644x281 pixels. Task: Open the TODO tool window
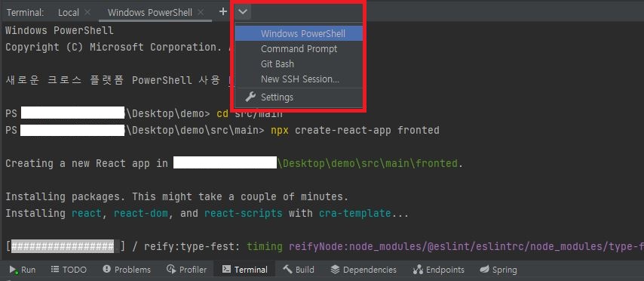pos(69,270)
